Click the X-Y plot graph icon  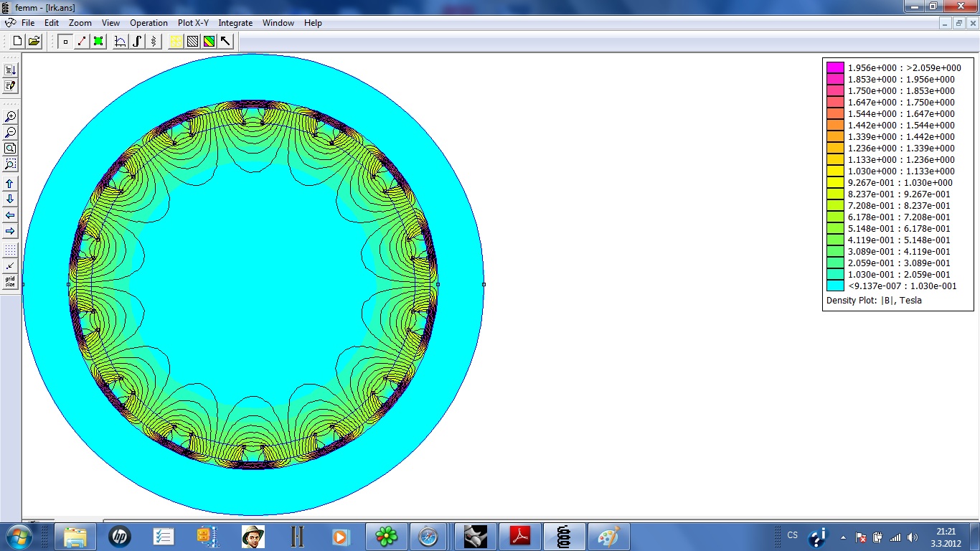(x=121, y=42)
